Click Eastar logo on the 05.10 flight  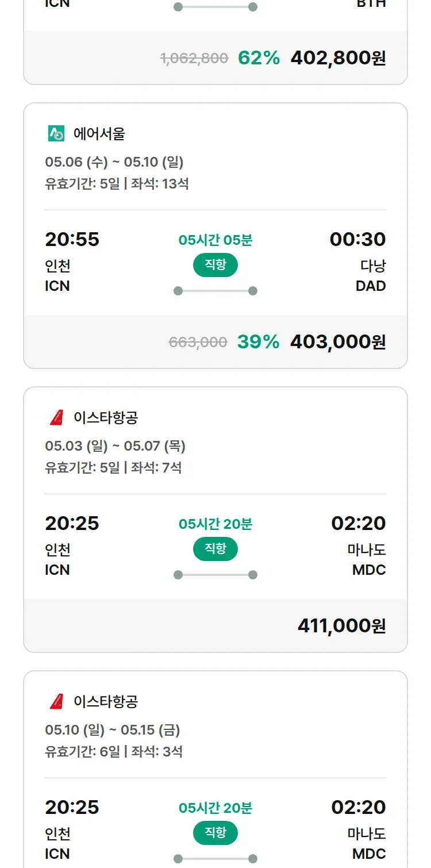[x=56, y=701]
